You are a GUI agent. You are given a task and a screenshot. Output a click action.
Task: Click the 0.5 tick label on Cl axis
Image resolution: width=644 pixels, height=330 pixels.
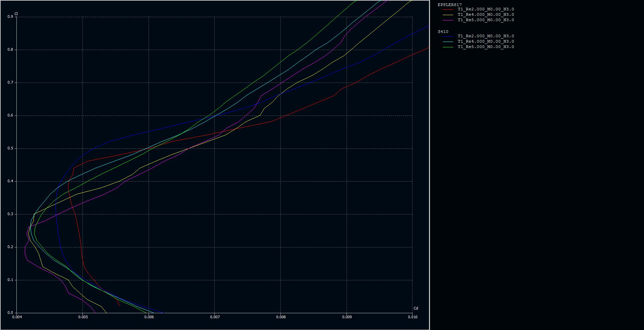pyautogui.click(x=10, y=148)
